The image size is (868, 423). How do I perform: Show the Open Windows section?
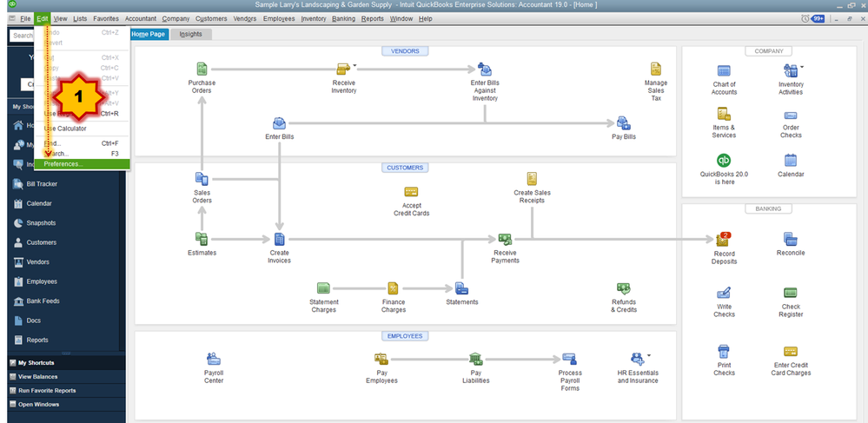point(66,404)
